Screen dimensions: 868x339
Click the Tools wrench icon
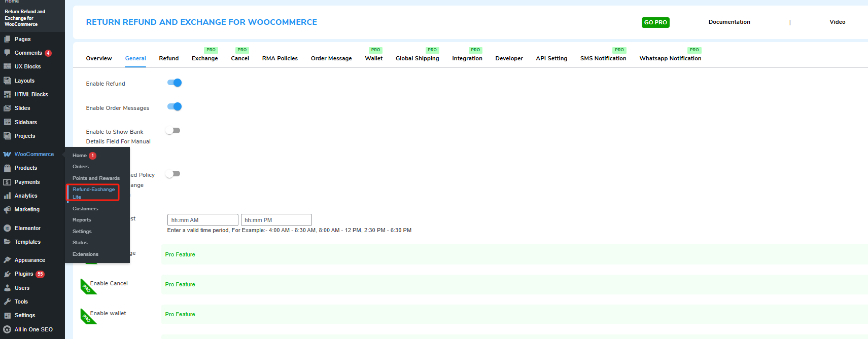click(7, 302)
